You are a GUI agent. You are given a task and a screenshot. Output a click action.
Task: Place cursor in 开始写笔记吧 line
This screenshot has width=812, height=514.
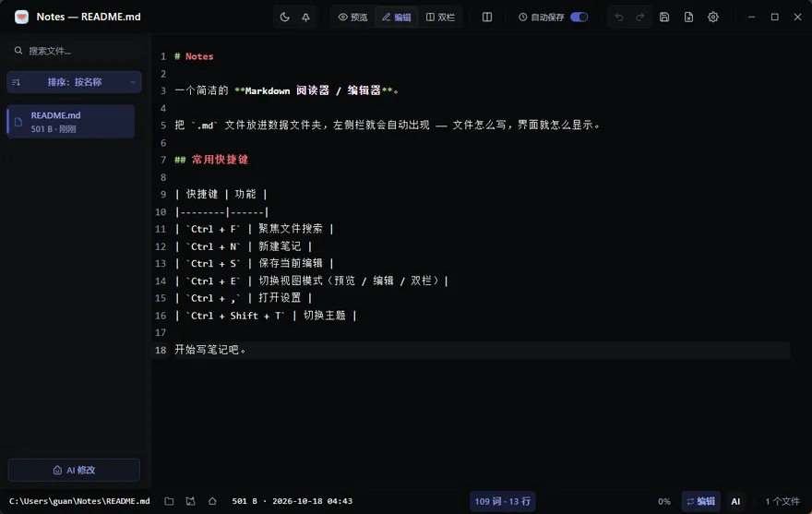209,350
